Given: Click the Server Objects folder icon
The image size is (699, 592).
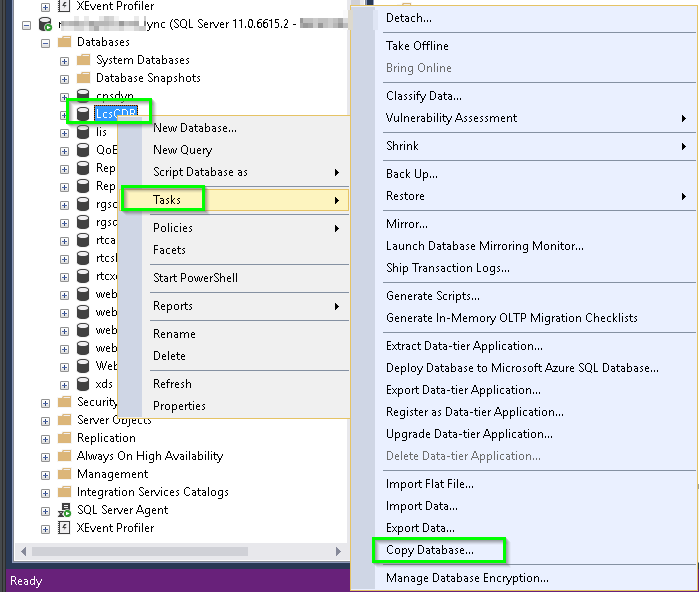Looking at the screenshot, I should tap(65, 420).
